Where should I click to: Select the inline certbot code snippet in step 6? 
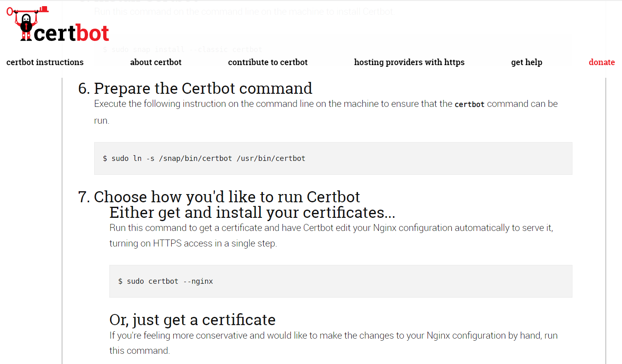click(x=469, y=104)
